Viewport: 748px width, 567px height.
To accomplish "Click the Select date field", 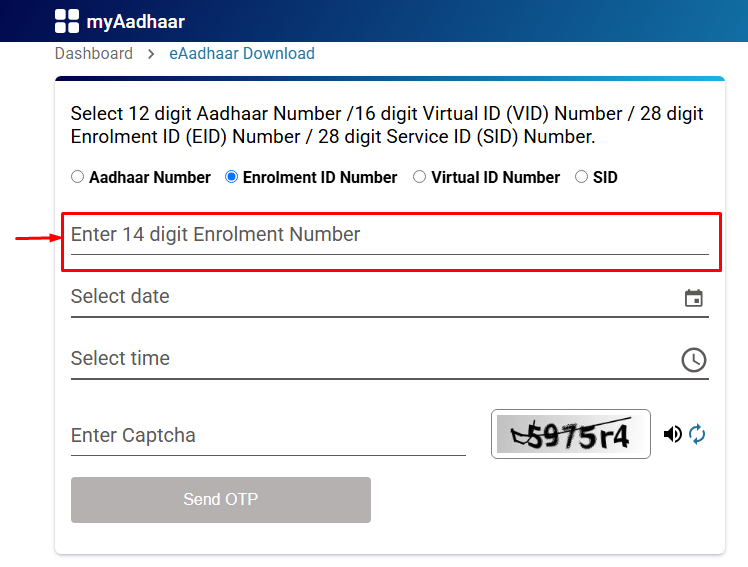I will [370, 297].
